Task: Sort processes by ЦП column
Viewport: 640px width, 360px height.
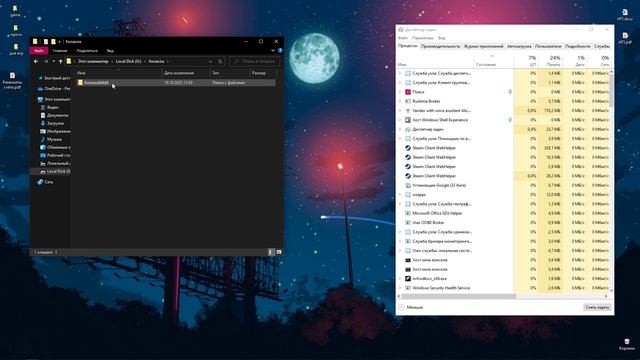Action: 526,61
